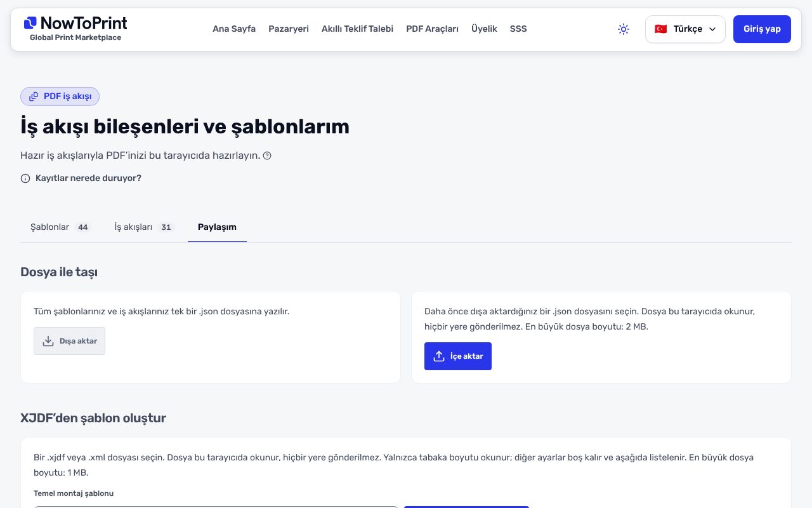This screenshot has width=812, height=508.
Task: Click the Turkish flag icon
Action: click(660, 29)
